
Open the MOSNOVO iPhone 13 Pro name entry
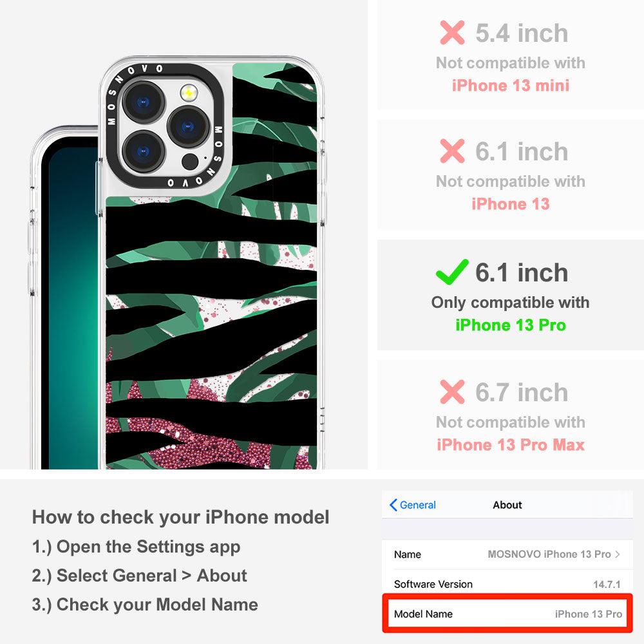tap(549, 554)
